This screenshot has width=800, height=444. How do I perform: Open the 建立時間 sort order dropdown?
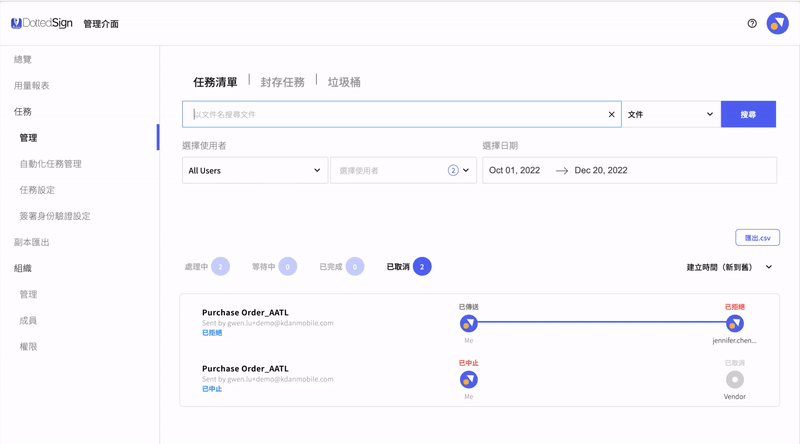(x=729, y=267)
